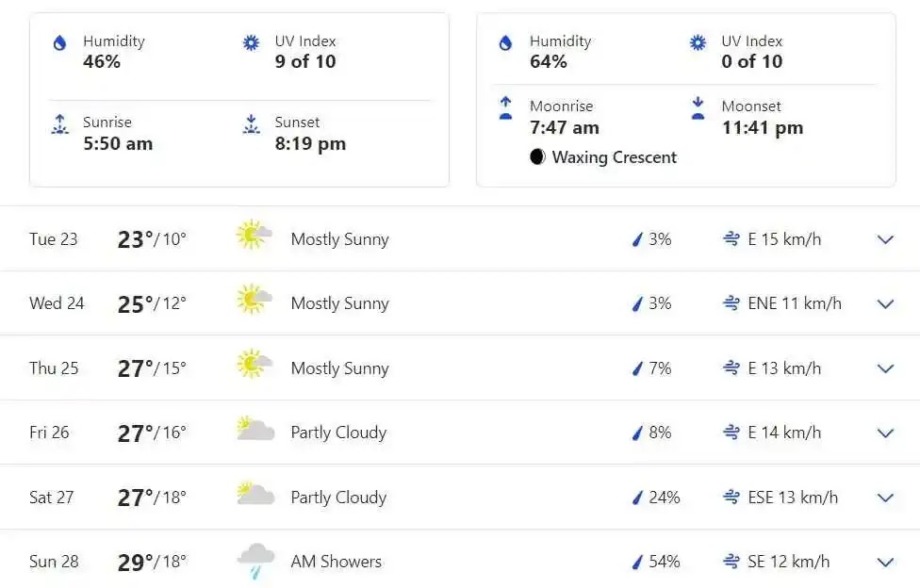Viewport: 920px width, 588px height.
Task: Expand the Sun 28 forecast chevron
Action: [885, 563]
